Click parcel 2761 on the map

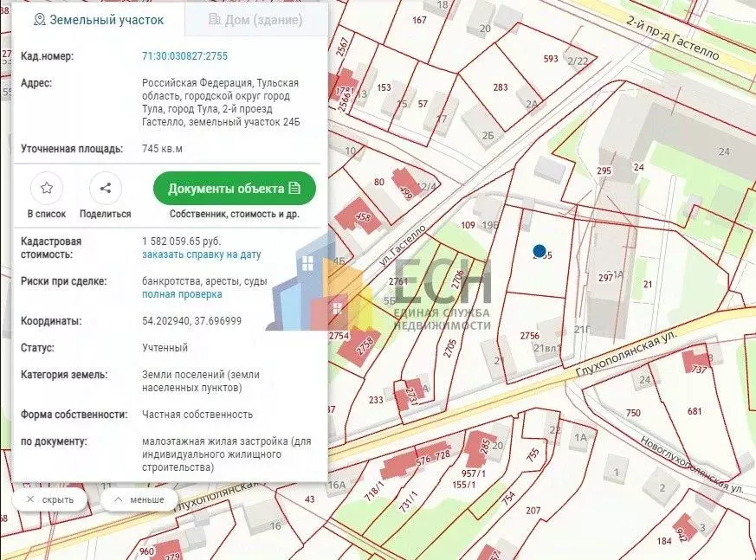point(398,281)
